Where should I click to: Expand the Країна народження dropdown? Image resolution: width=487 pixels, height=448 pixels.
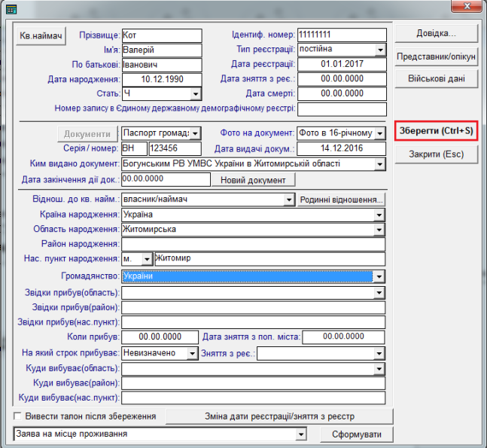pyautogui.click(x=379, y=215)
